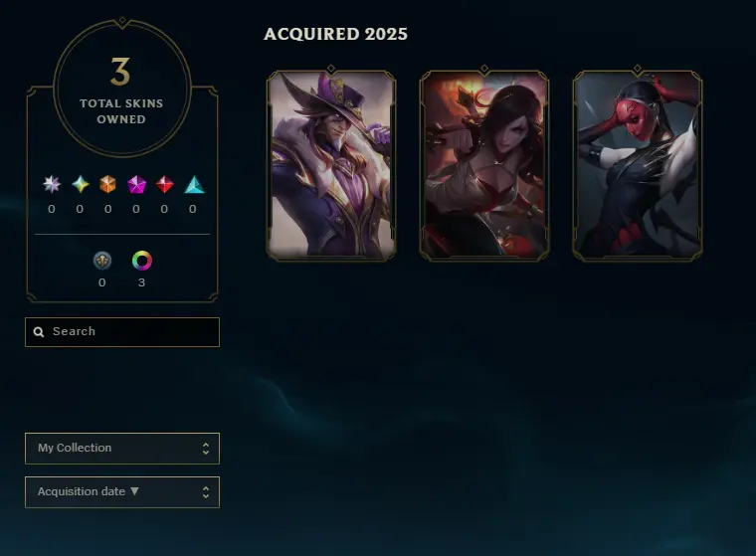Open the red-skinned woman skin card
Image resolution: width=756 pixels, height=556 pixels.
point(638,164)
